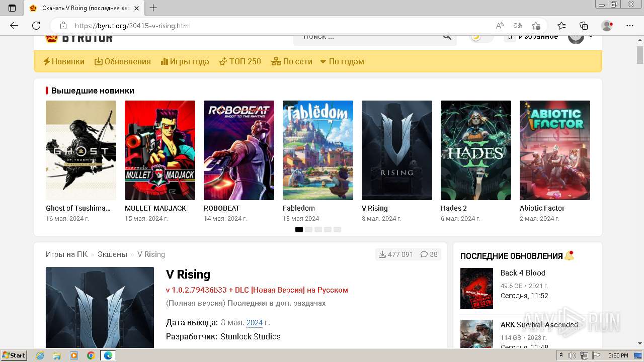Open Abiotic Factor cover thumbnail
This screenshot has width=644, height=362.
click(555, 150)
